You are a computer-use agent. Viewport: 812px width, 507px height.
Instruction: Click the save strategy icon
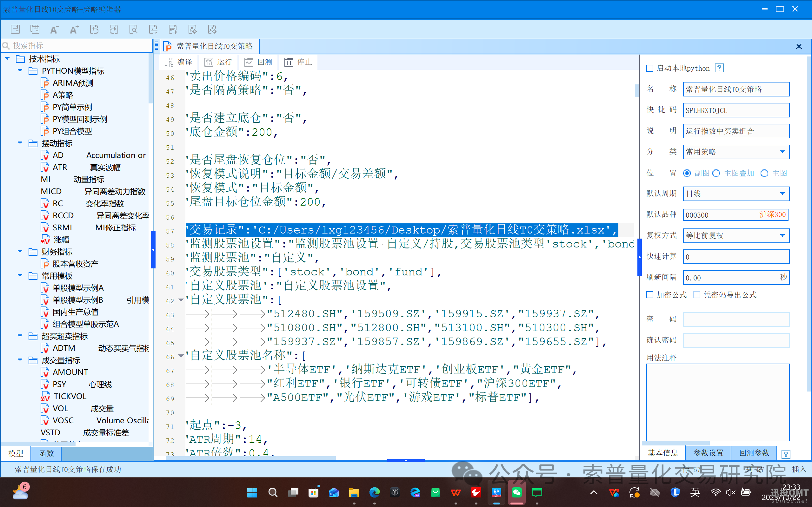tap(15, 29)
